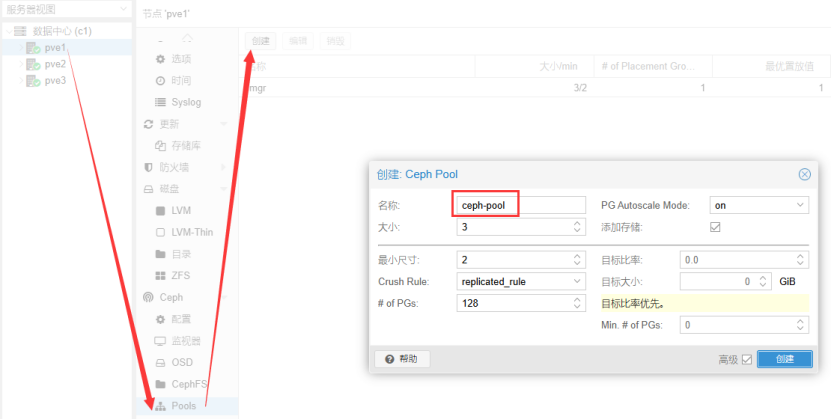Image resolution: width=831 pixels, height=419 pixels.
Task: Click the 创建 button in dialog
Action: pos(784,359)
